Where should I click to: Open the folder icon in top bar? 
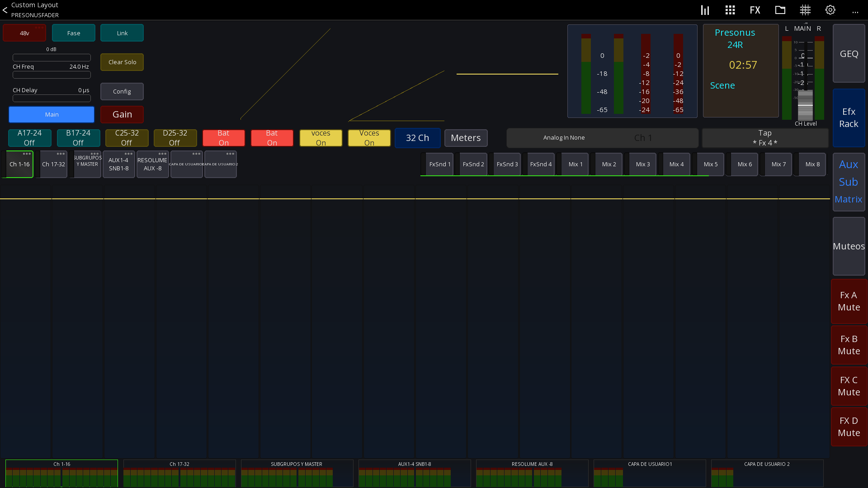point(780,10)
